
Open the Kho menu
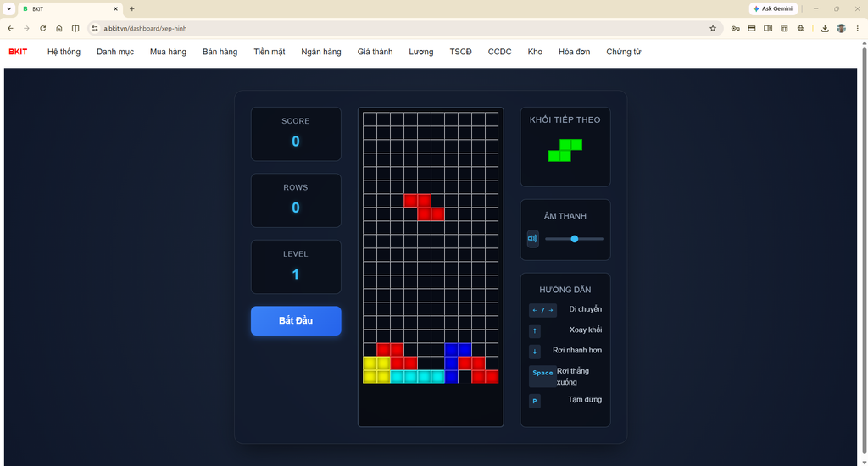pos(535,52)
